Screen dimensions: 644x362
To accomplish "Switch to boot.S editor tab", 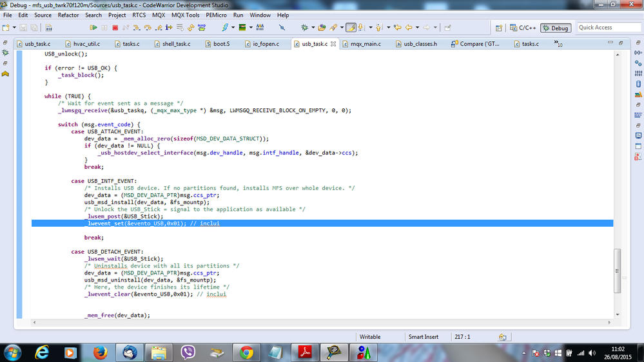I will pos(218,44).
